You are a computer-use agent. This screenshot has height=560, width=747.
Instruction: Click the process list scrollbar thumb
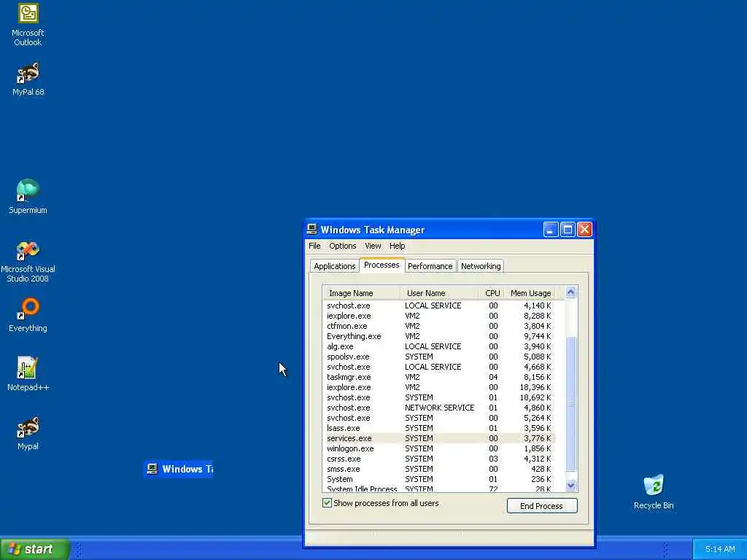pos(570,404)
